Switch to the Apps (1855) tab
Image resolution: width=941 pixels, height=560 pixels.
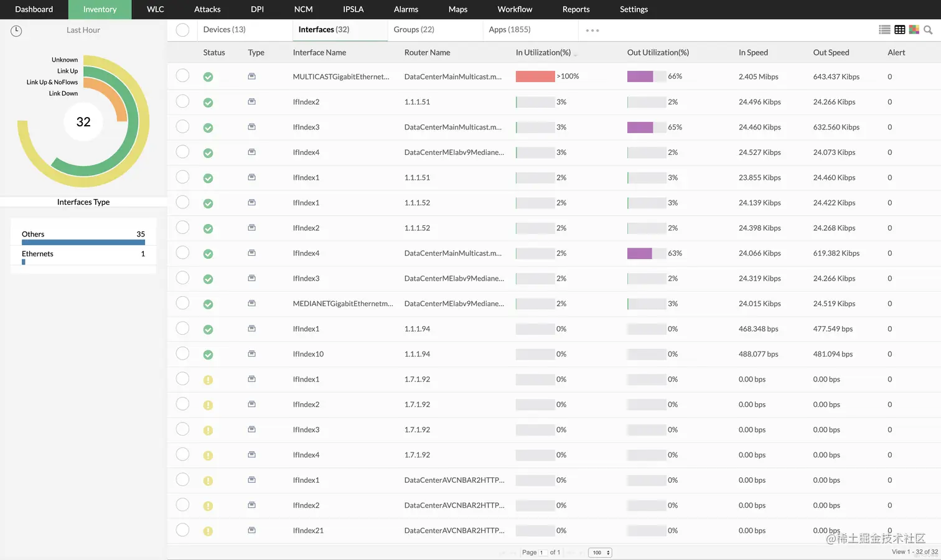(510, 30)
